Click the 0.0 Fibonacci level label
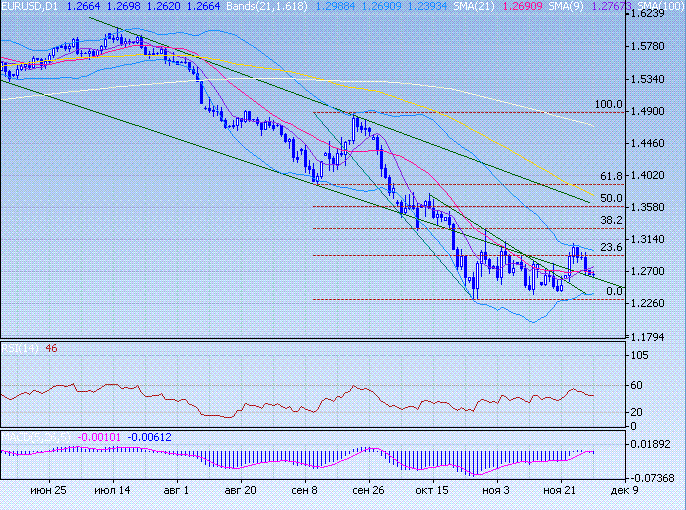This screenshot has width=686, height=510. point(615,291)
